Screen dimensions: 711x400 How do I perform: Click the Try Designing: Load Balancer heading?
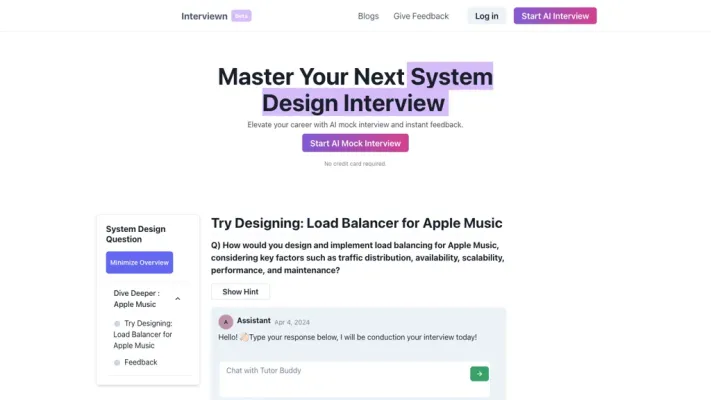356,223
